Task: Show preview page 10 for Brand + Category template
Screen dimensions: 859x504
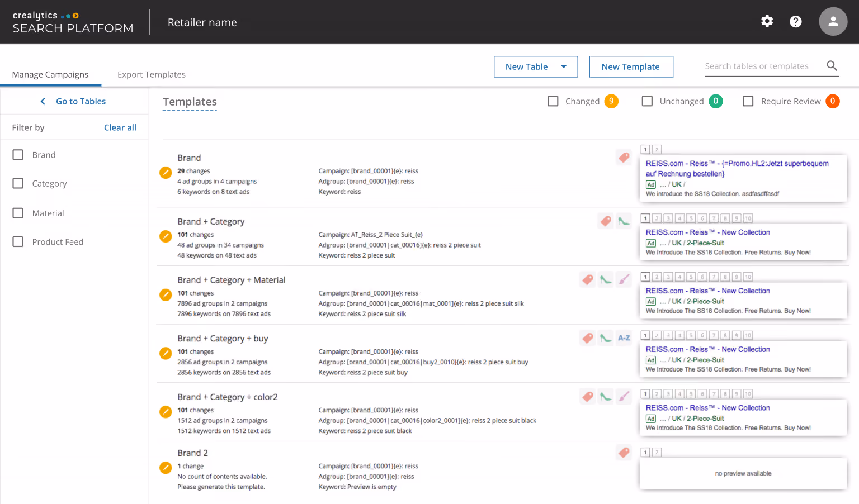Action: tap(748, 218)
